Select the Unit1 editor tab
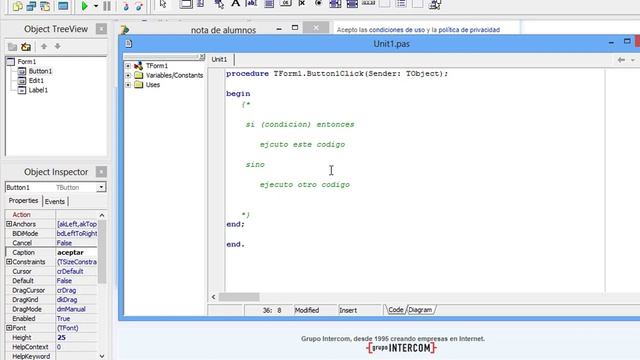 pos(219,60)
